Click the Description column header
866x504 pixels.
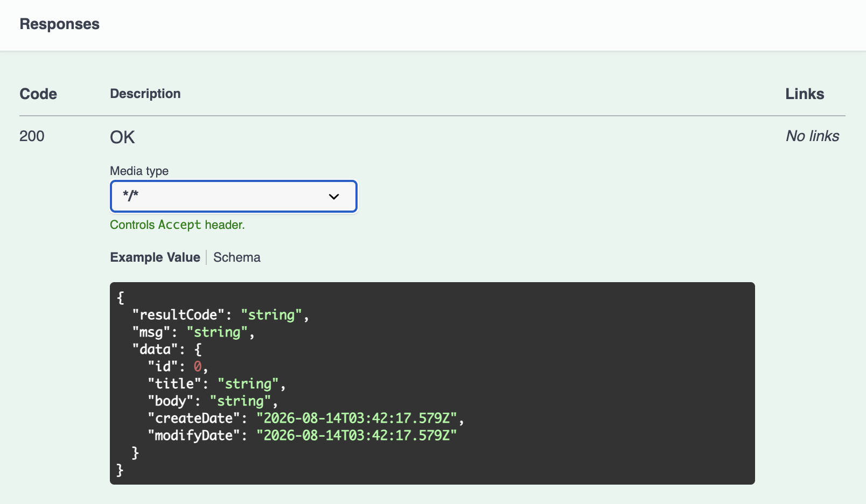145,94
